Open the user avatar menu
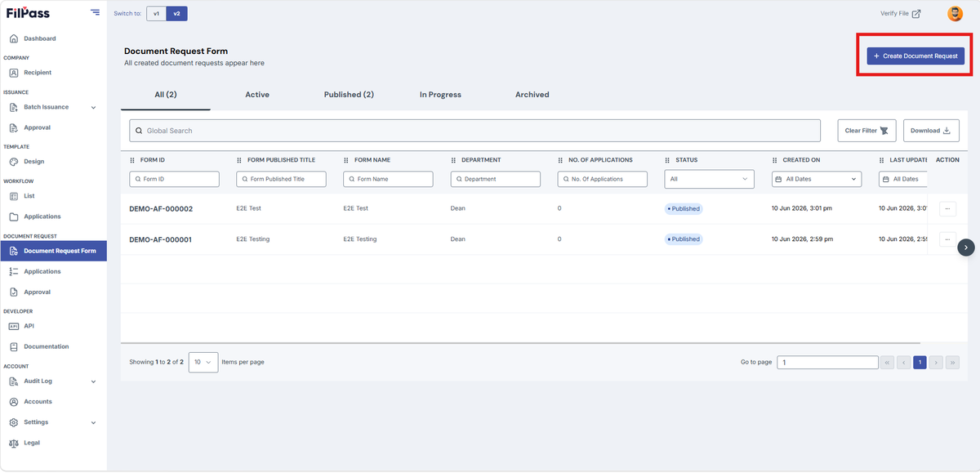980x473 pixels. click(x=955, y=13)
